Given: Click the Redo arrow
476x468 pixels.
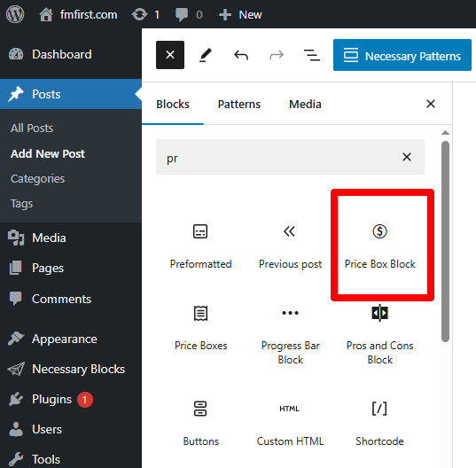Looking at the screenshot, I should coord(277,55).
